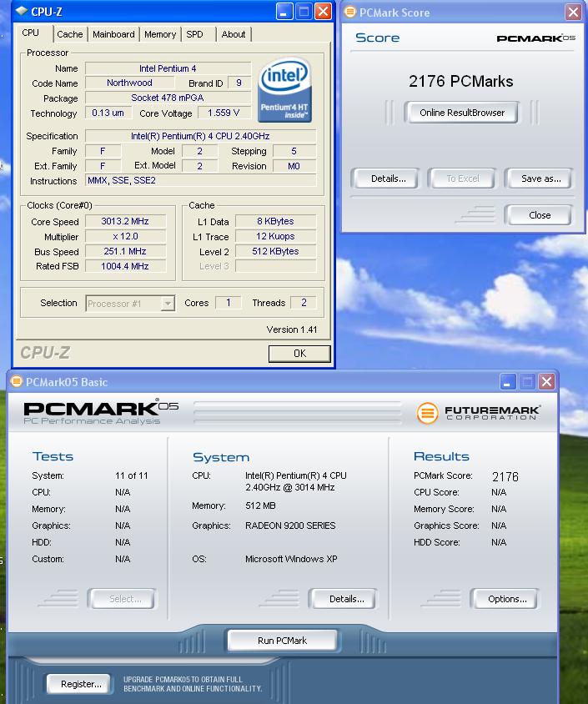
Task: Click the upgrade PCMark05 notice text
Action: 193,684
